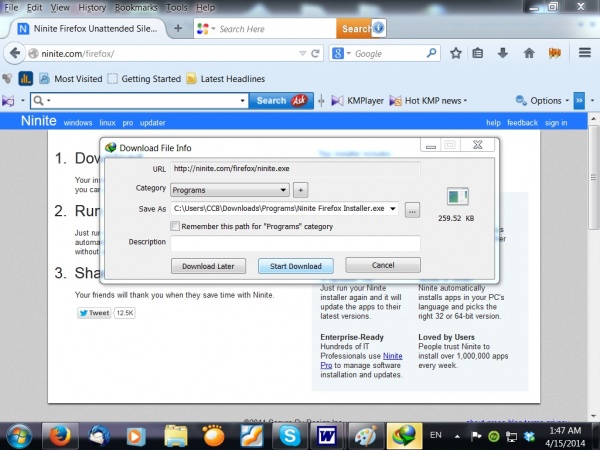600x450 pixels.
Task: Select Ninite Firefox Unattended tab
Action: [87, 28]
